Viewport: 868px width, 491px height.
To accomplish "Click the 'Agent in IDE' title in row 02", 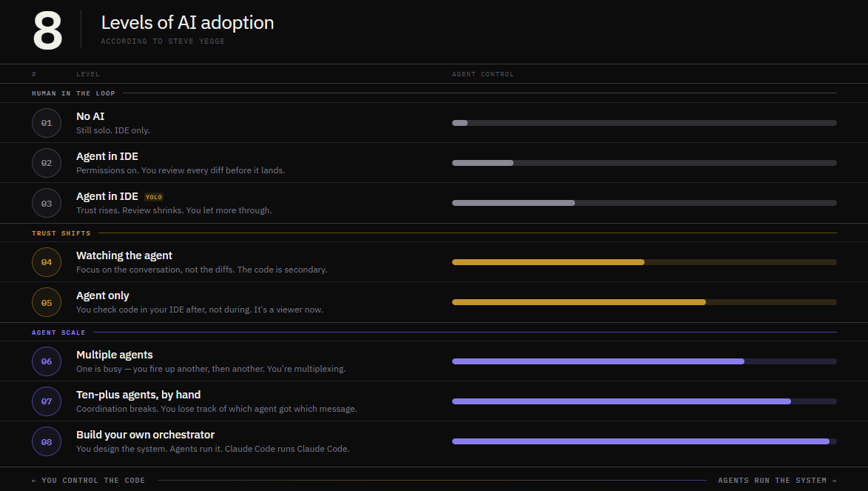I will (107, 156).
